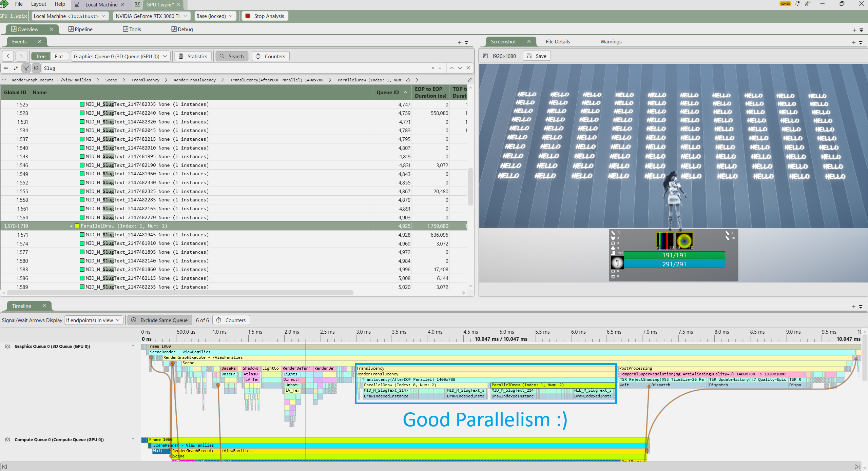The width and height of the screenshot is (868, 471).
Task: Jump to next search result
Action: pyautogui.click(x=460, y=68)
